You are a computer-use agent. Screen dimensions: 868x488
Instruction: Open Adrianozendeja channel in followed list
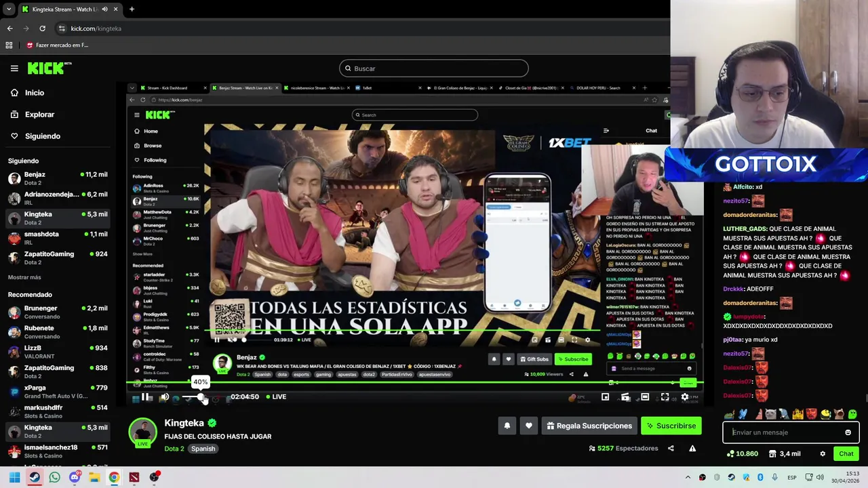(x=57, y=198)
